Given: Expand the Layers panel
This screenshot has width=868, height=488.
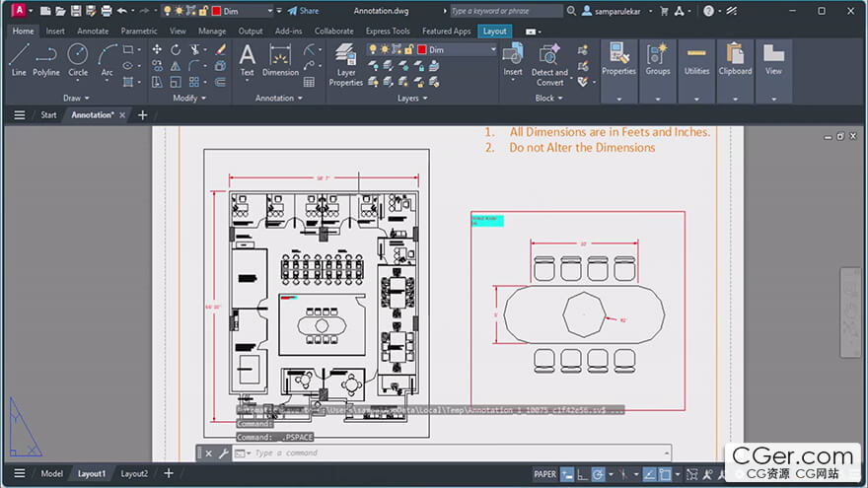Looking at the screenshot, I should tap(412, 98).
